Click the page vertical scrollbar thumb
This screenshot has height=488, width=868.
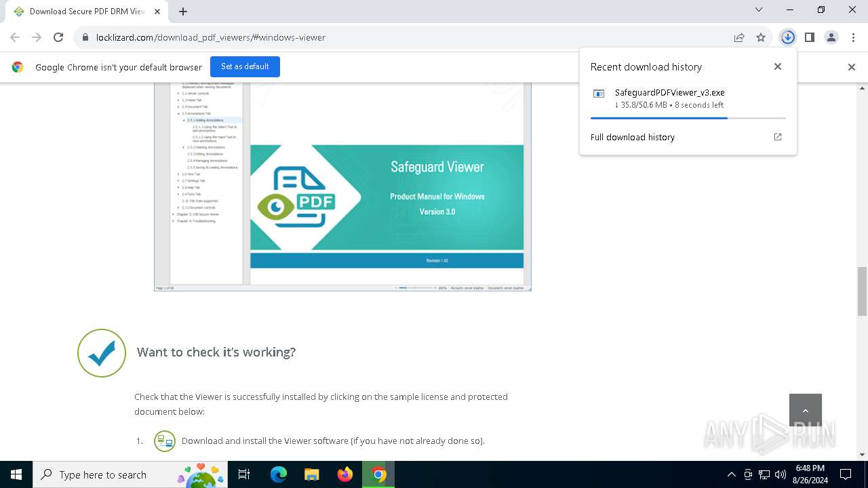[x=862, y=291]
